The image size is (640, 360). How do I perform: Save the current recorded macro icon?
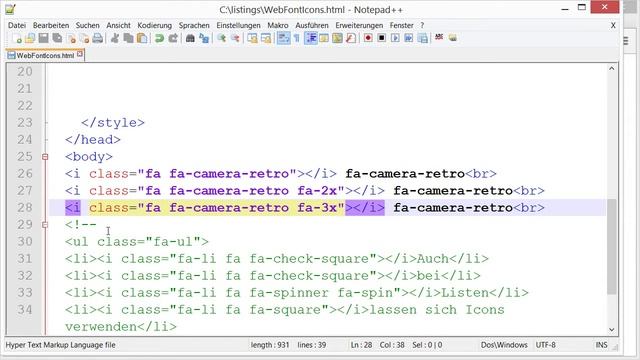tap(423, 38)
